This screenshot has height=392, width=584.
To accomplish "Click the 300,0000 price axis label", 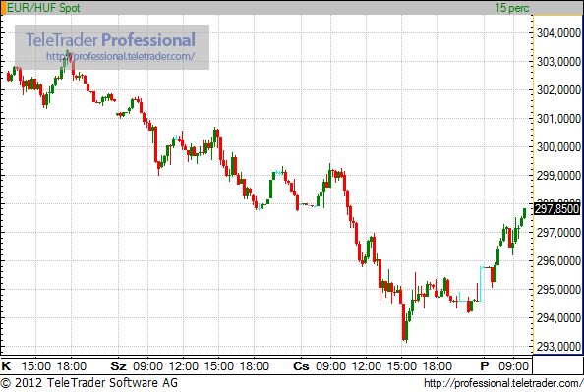I will [x=558, y=147].
